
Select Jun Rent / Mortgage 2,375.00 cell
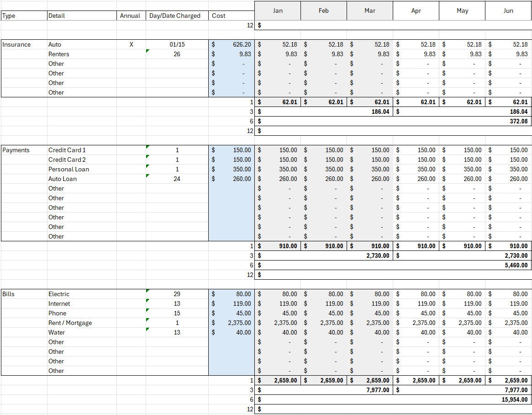[x=508, y=323]
